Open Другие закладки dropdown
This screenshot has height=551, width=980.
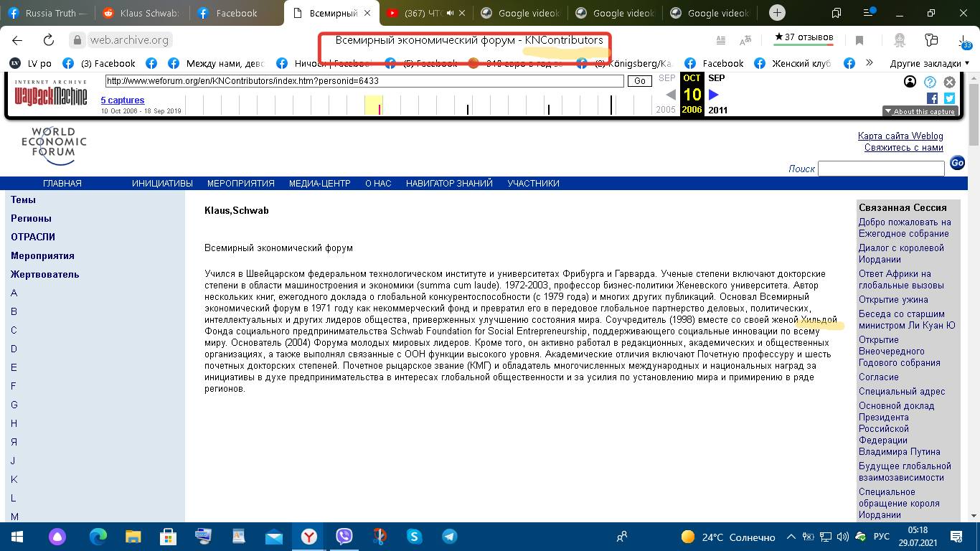(x=929, y=63)
